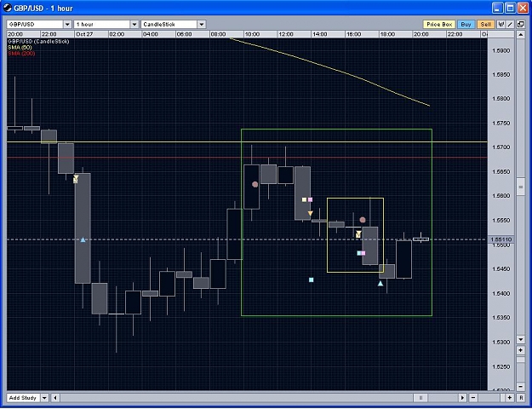Click the 1.55110 current price label
Image resolution: width=532 pixels, height=409 pixels.
click(501, 239)
